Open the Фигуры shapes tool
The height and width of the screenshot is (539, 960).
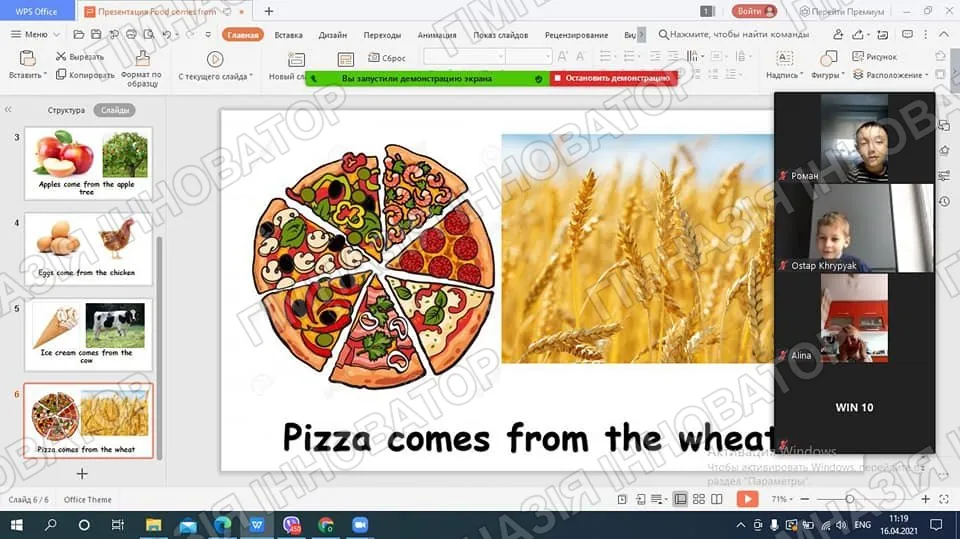coord(828,59)
